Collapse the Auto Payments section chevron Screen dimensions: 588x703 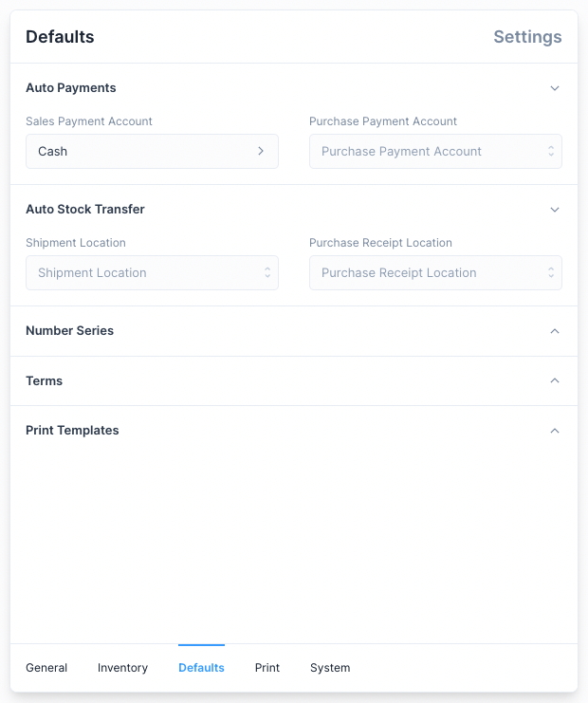pos(555,88)
